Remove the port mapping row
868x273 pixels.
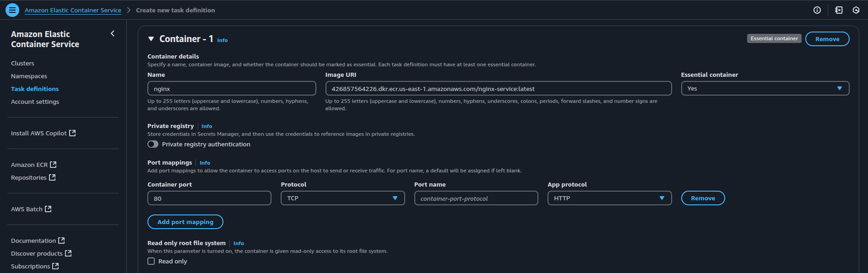[702, 198]
